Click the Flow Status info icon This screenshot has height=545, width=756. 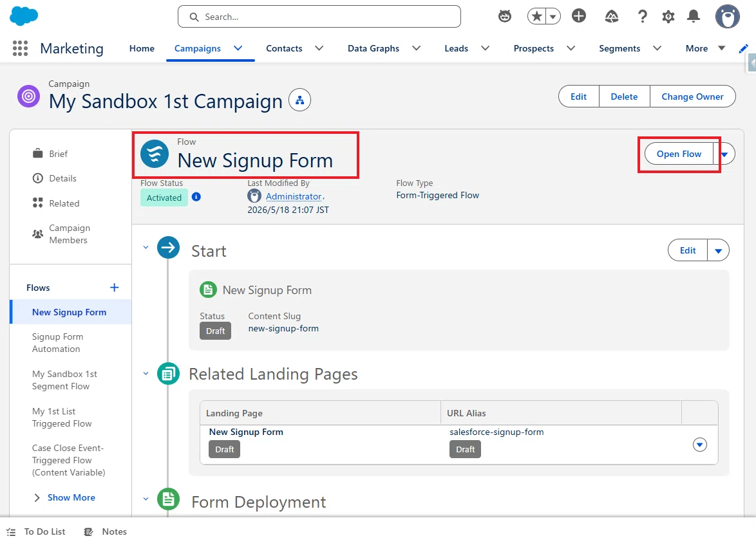[196, 197]
